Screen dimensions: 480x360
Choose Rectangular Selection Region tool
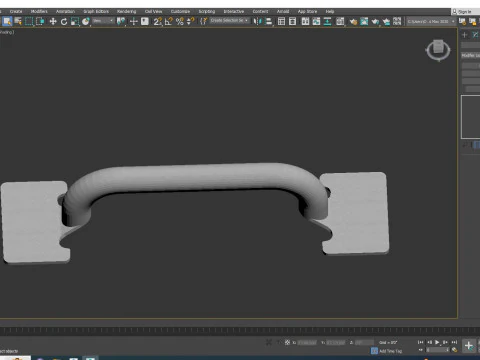[29, 22]
